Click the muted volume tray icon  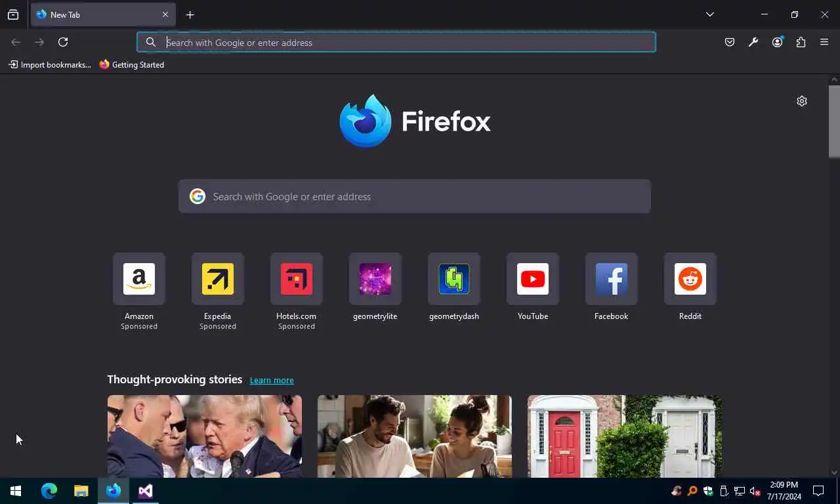pyautogui.click(x=755, y=491)
